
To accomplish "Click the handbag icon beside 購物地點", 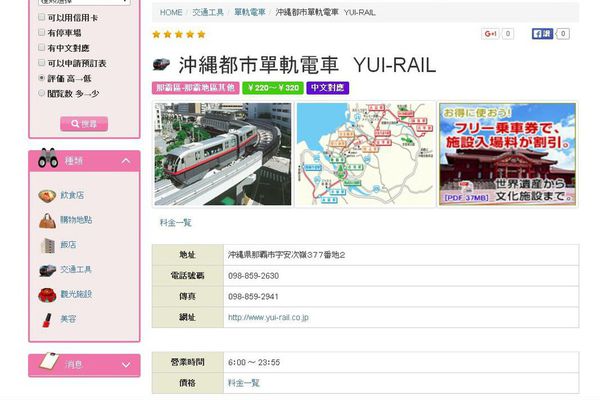I will (47, 220).
